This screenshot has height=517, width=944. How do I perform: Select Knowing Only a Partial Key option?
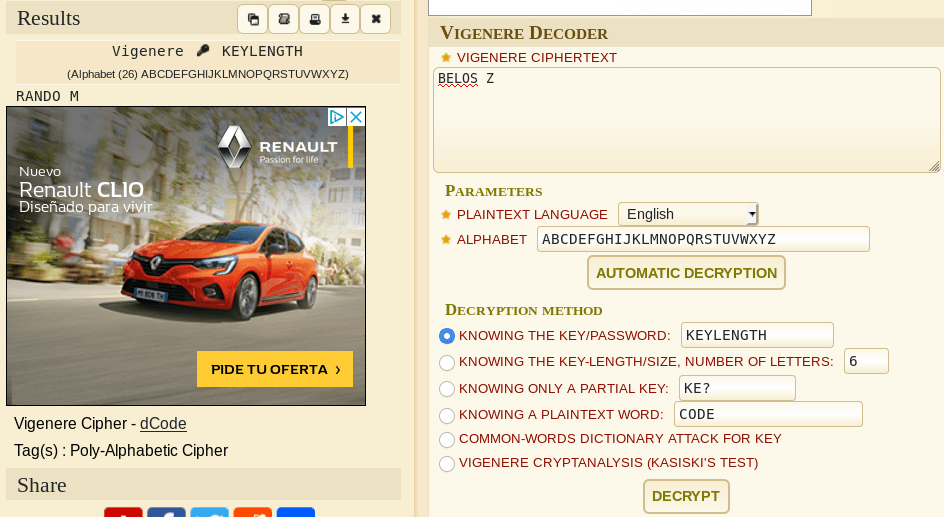447,389
